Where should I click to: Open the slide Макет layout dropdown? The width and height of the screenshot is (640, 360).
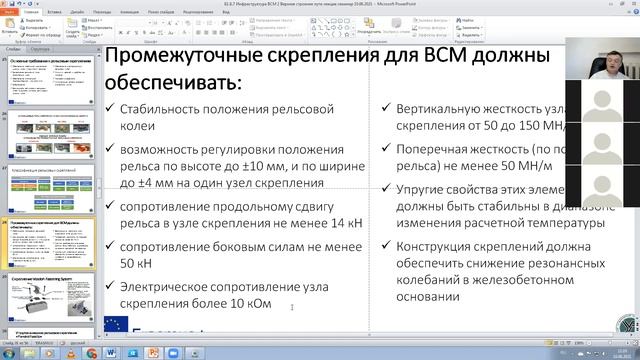(93, 20)
